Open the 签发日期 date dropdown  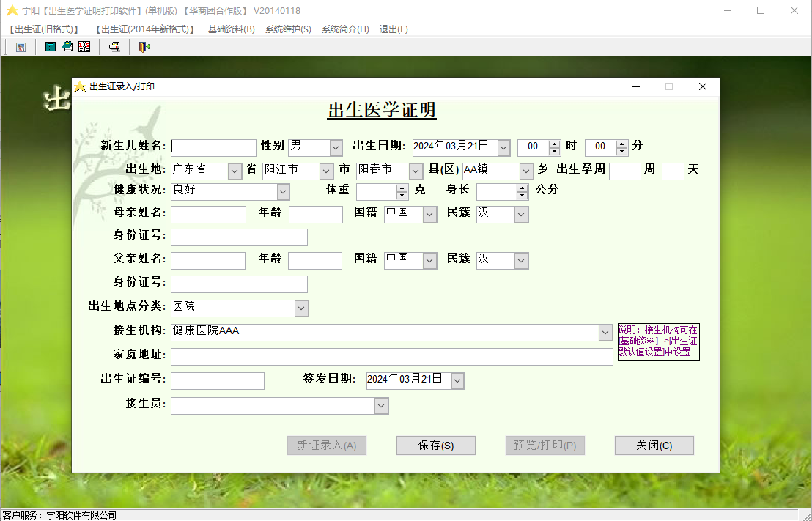(x=457, y=380)
